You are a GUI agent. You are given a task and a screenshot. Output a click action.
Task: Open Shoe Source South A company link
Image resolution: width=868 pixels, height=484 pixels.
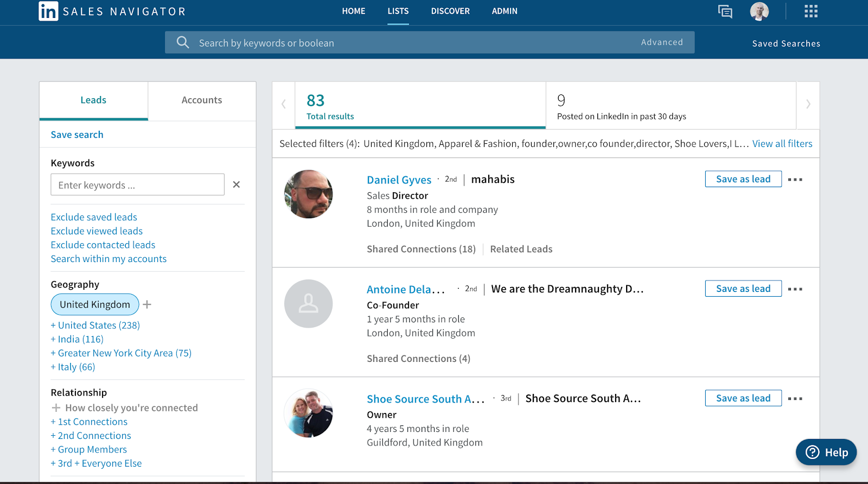click(x=583, y=399)
